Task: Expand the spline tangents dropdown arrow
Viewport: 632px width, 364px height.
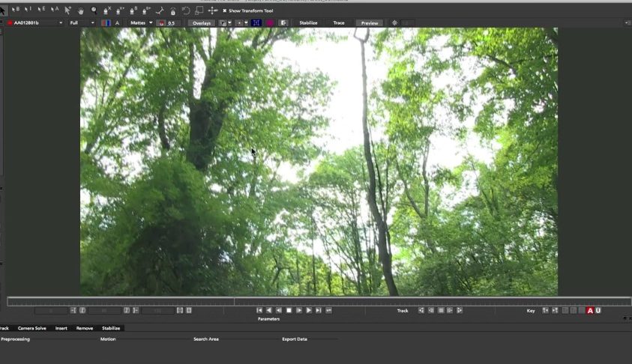Action: [x=246, y=23]
